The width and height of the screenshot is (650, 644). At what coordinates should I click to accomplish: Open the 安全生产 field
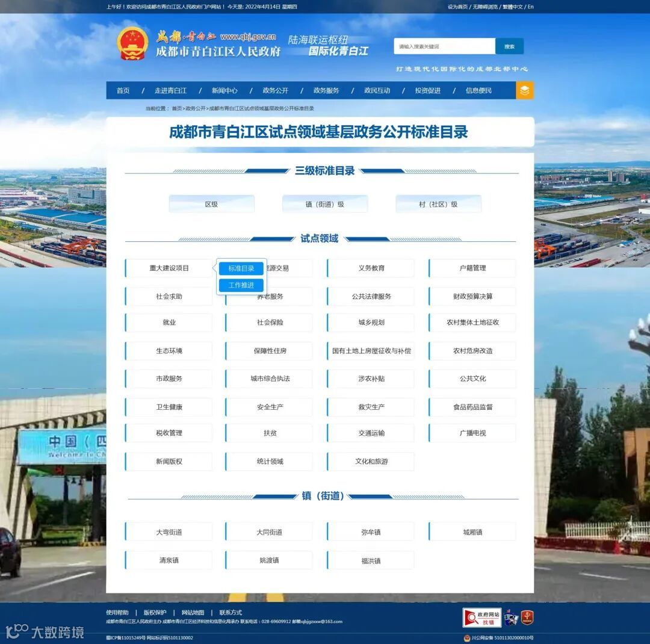[270, 407]
